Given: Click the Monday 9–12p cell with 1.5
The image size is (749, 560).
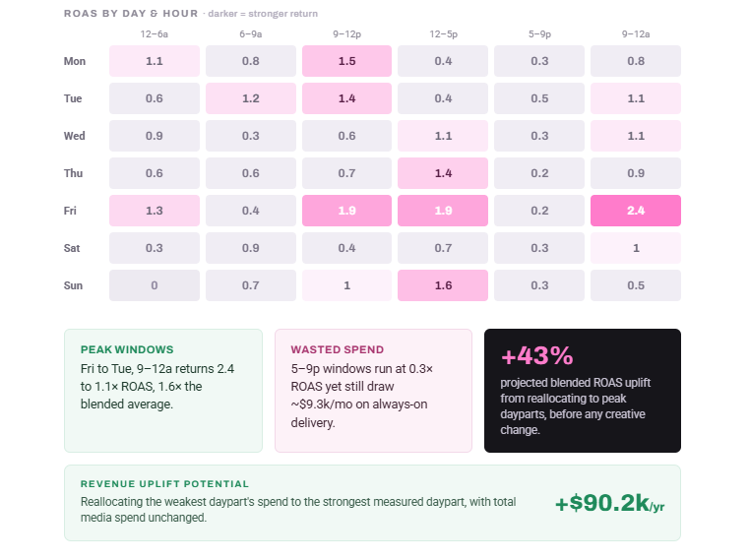Looking at the screenshot, I should point(346,61).
